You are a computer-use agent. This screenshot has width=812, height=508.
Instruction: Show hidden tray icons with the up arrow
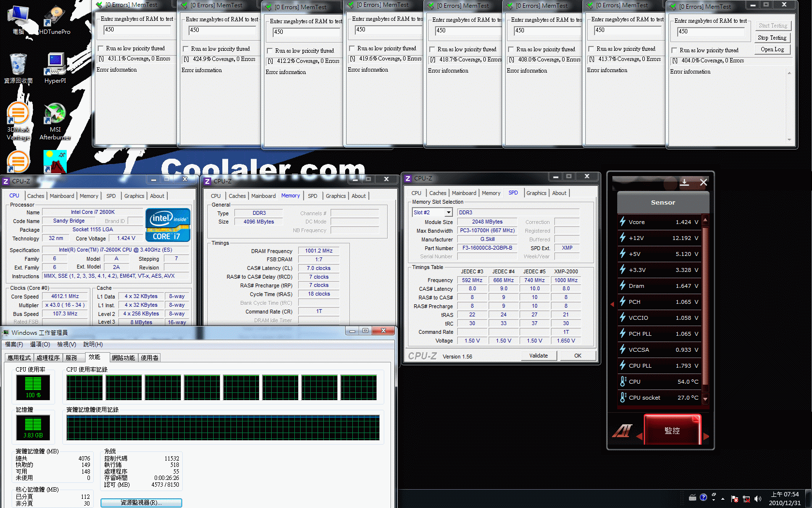point(723,498)
